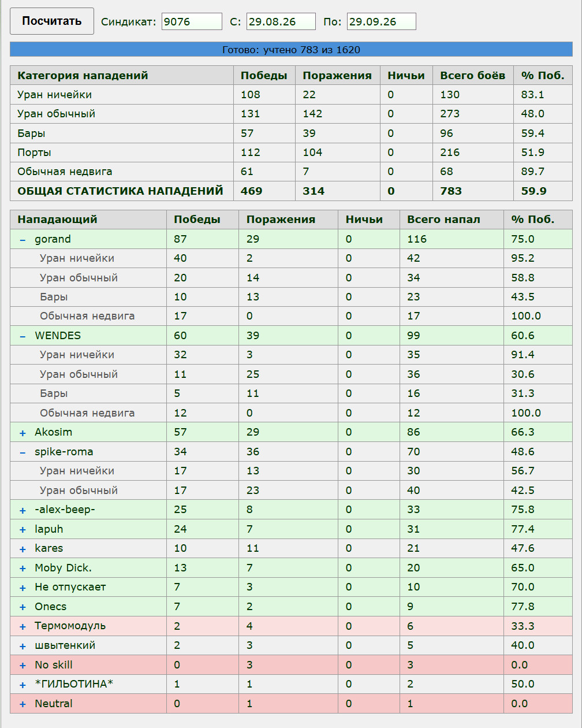The image size is (582, 728).
Task: Expand the Onecs row
Action: tap(23, 607)
